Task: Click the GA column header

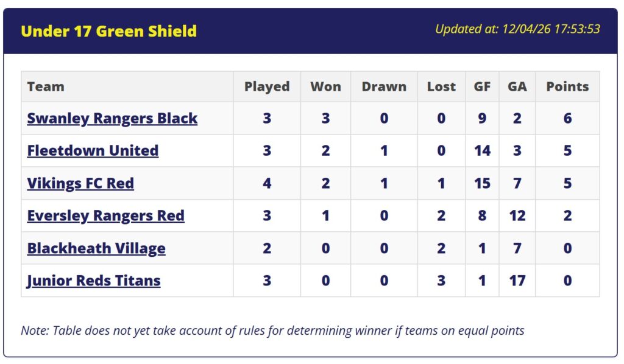Action: pyautogui.click(x=517, y=86)
